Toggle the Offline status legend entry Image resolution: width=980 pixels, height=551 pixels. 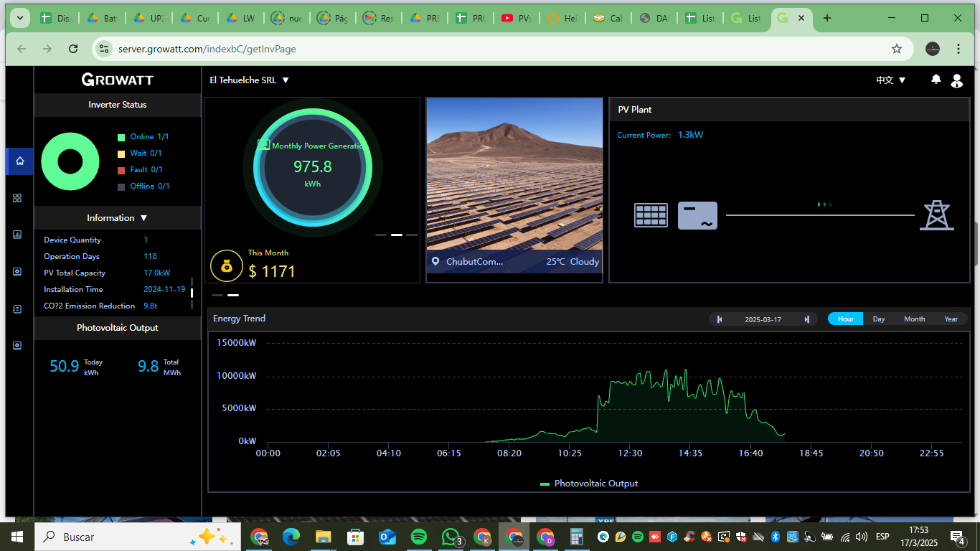[143, 187]
